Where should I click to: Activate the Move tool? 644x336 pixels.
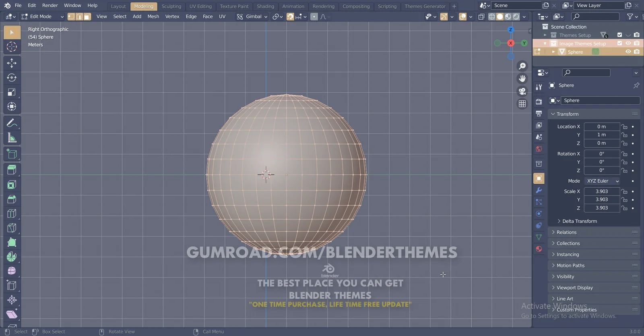pos(12,63)
